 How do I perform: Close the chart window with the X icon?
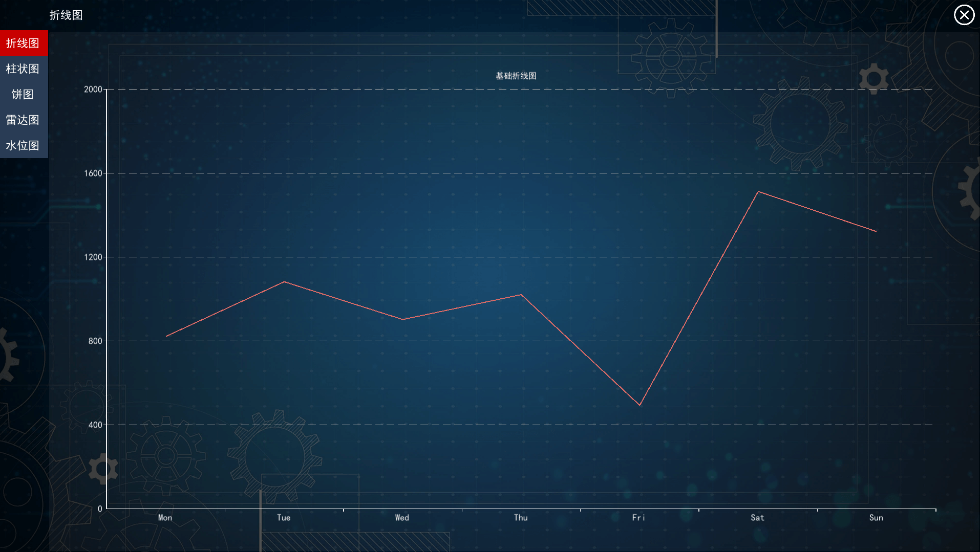coord(964,15)
